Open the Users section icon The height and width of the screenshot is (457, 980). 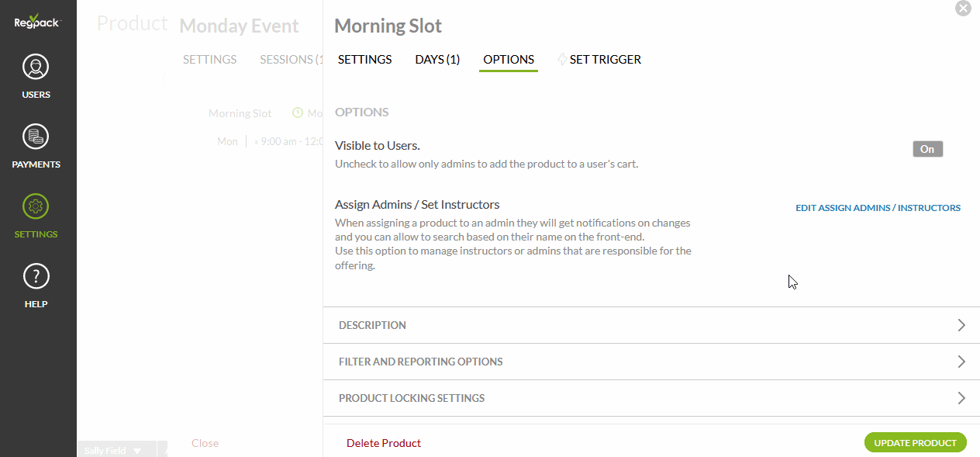36,68
